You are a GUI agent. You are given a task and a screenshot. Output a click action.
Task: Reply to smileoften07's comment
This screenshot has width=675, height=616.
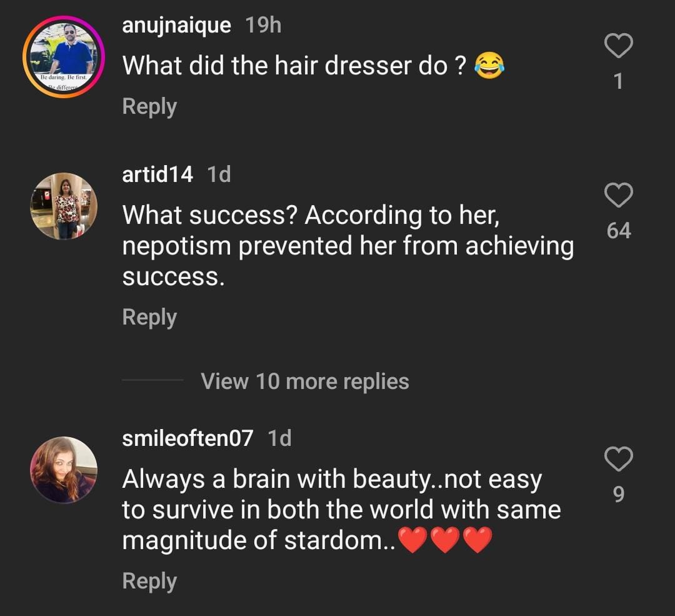[x=149, y=581]
